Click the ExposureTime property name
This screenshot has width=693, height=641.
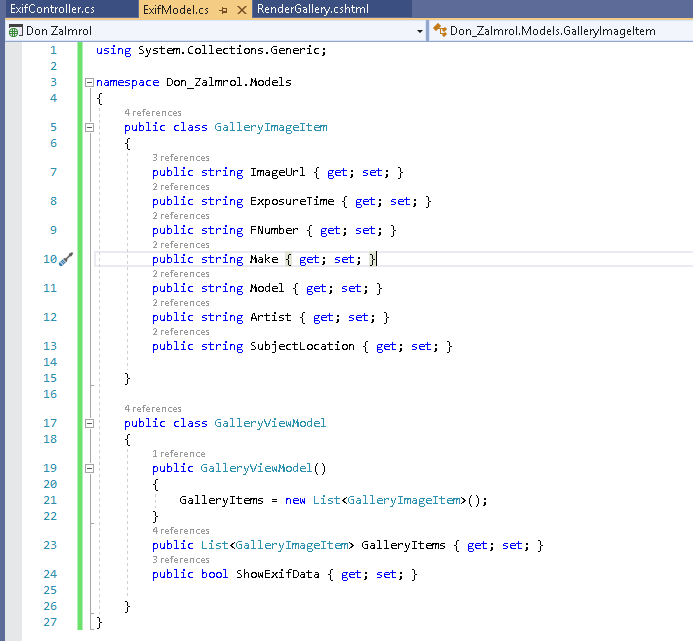(x=292, y=202)
